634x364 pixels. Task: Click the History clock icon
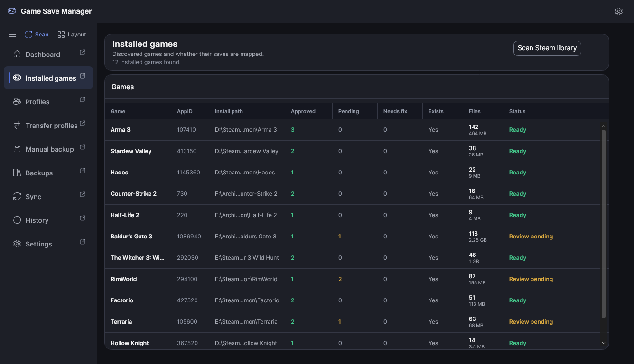coord(17,220)
